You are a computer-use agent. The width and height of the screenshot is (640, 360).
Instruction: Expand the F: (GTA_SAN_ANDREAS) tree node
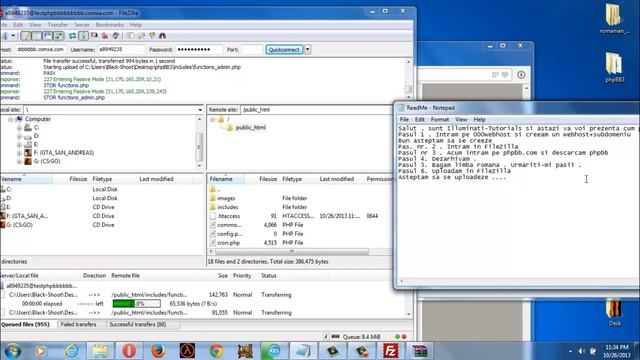click(x=19, y=153)
